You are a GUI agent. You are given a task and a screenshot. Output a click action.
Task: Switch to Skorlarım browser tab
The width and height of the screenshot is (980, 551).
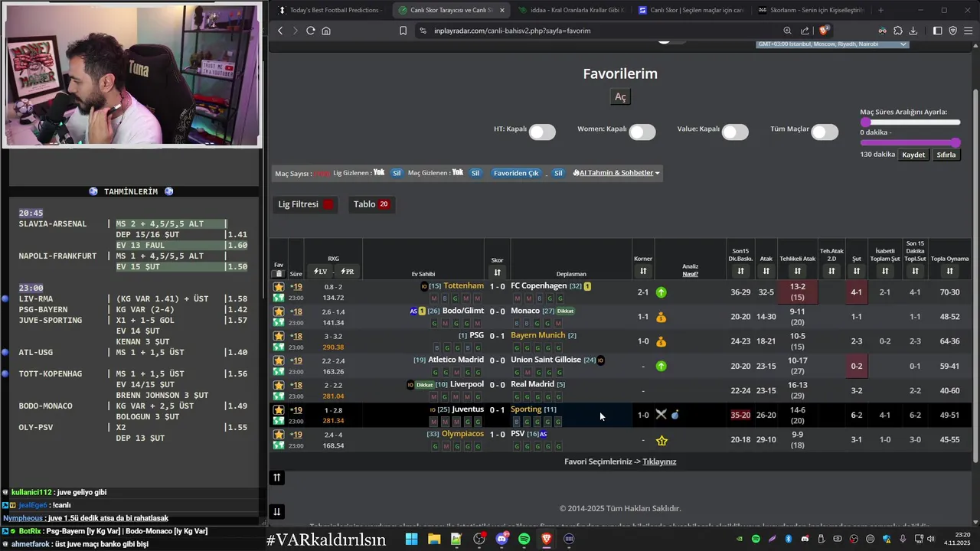(810, 10)
